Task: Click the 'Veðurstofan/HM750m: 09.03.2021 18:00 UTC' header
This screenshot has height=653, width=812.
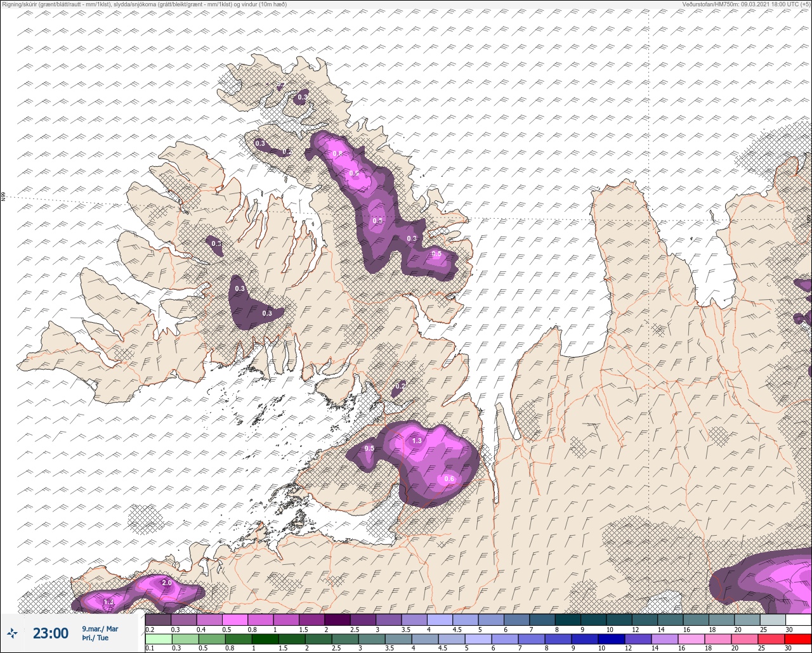Action: [x=747, y=4]
